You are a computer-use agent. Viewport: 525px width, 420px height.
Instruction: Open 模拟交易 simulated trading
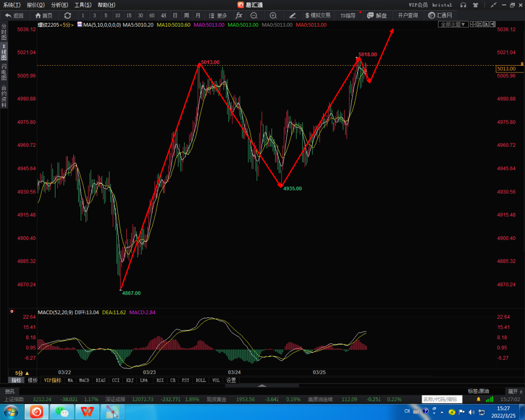pyautogui.click(x=318, y=16)
